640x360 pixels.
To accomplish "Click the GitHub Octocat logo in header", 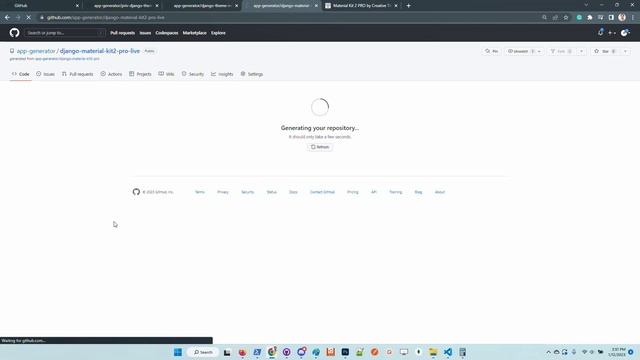I will (x=14, y=33).
